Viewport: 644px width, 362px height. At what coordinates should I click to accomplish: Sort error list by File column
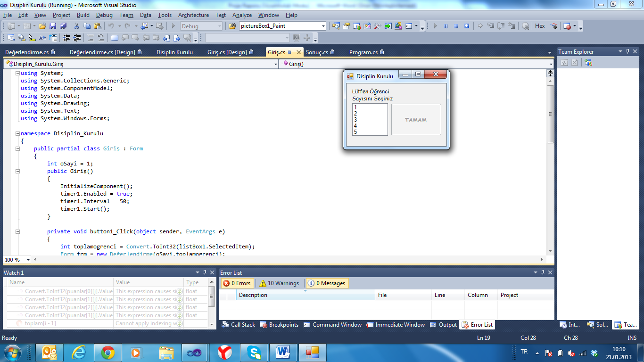tap(403, 295)
